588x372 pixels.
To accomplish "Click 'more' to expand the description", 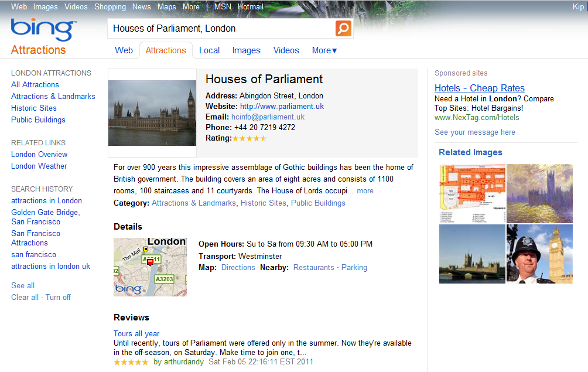I will [365, 191].
